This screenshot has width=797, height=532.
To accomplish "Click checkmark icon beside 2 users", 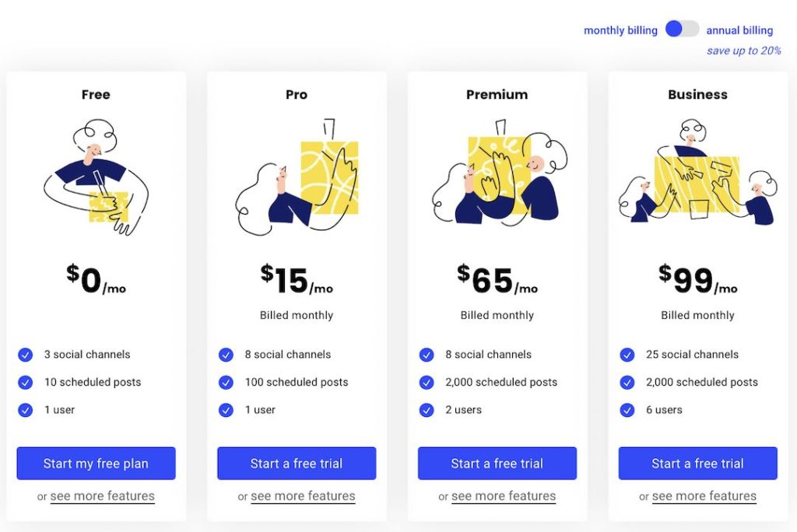I will [427, 410].
